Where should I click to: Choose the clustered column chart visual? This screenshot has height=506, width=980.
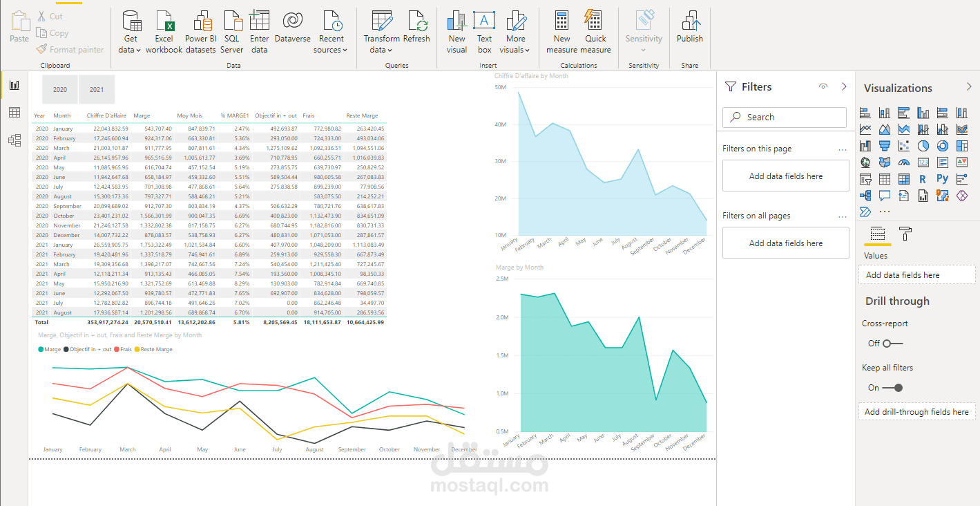point(923,113)
